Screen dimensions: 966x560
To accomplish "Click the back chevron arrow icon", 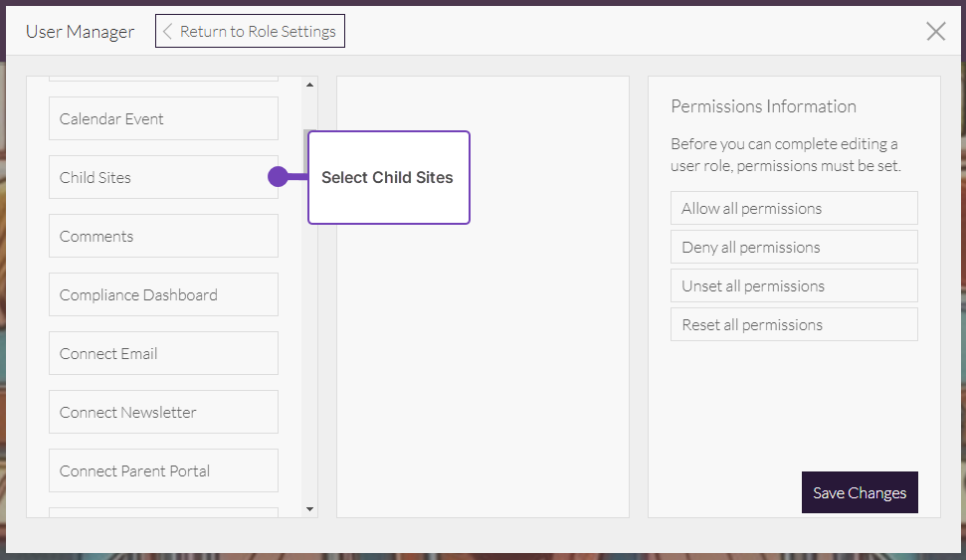I will point(167,31).
